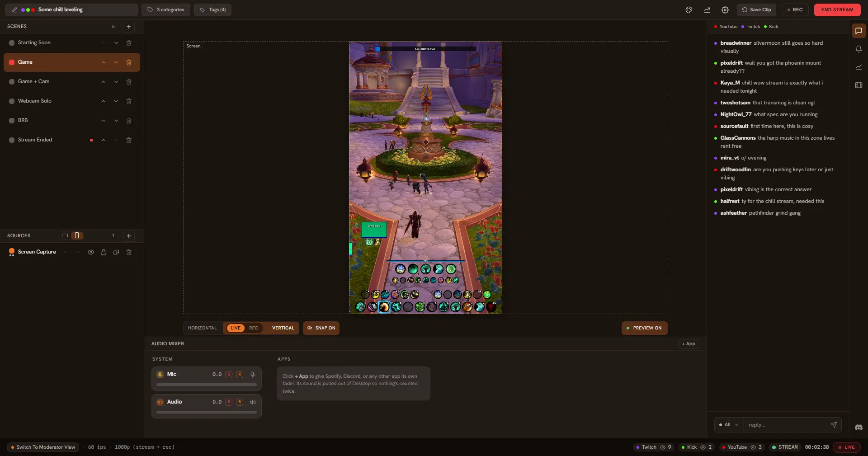
Task: Delete the Game + Cam scene
Action: 129,82
